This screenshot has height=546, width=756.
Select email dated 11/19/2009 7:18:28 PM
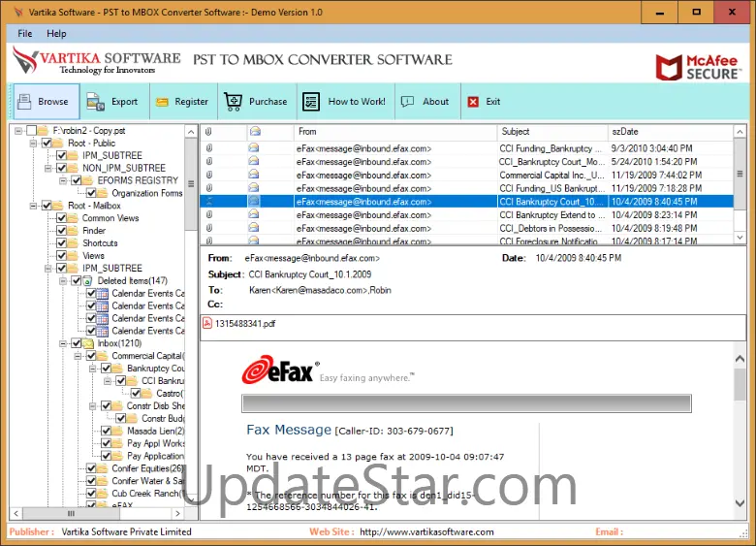657,188
